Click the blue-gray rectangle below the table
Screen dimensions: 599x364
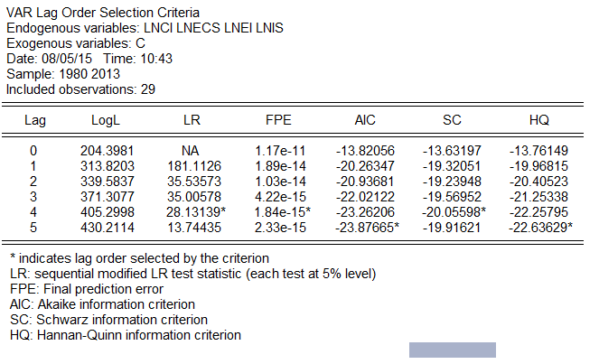(x=453, y=350)
